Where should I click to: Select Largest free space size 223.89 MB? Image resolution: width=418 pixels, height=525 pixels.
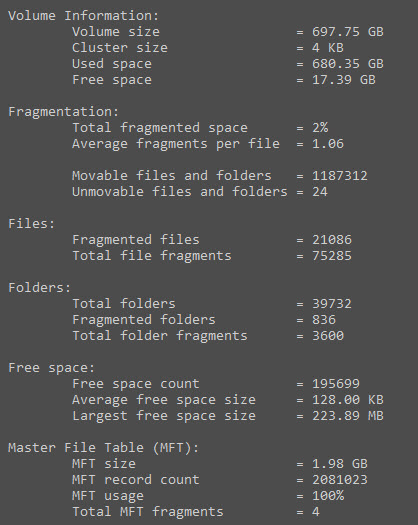(x=348, y=416)
